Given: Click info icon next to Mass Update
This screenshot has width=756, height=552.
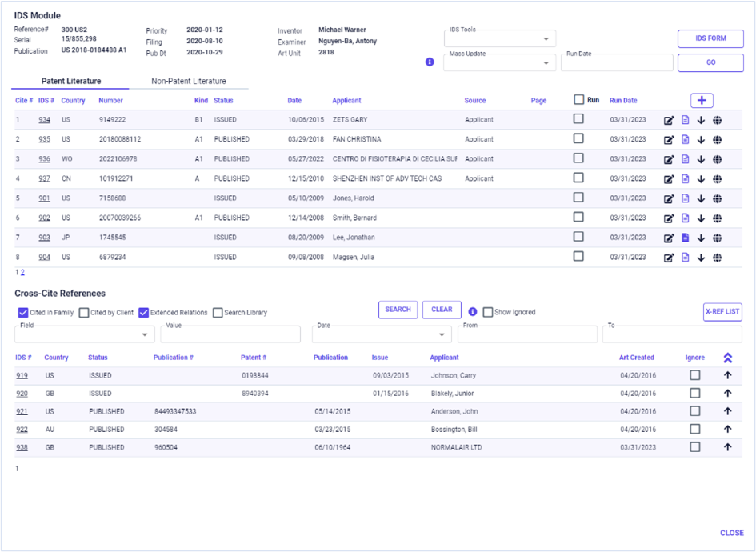Looking at the screenshot, I should (x=430, y=62).
